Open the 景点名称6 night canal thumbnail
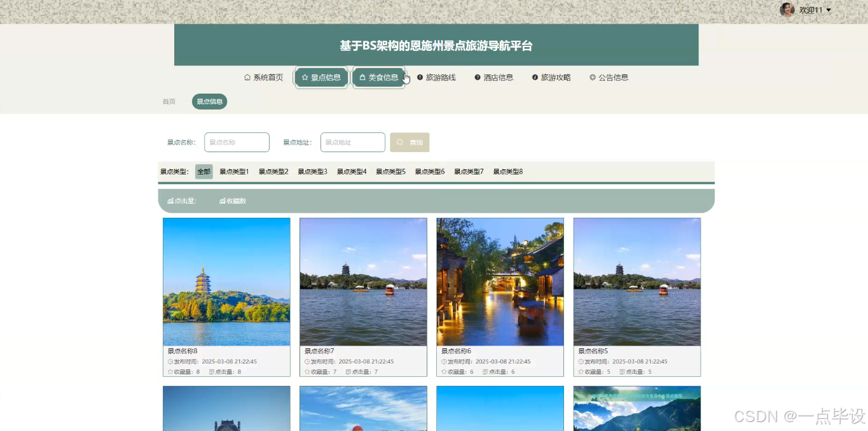 500,282
